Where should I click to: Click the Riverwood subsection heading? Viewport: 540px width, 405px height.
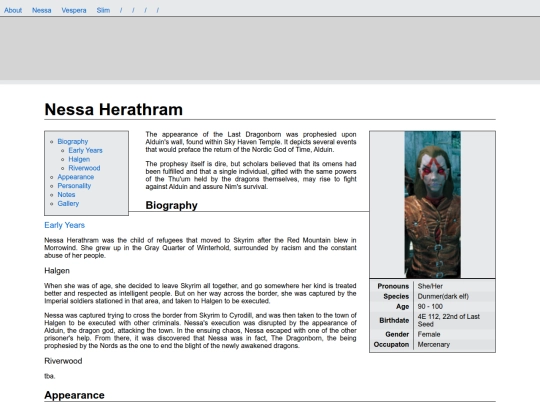(63, 361)
